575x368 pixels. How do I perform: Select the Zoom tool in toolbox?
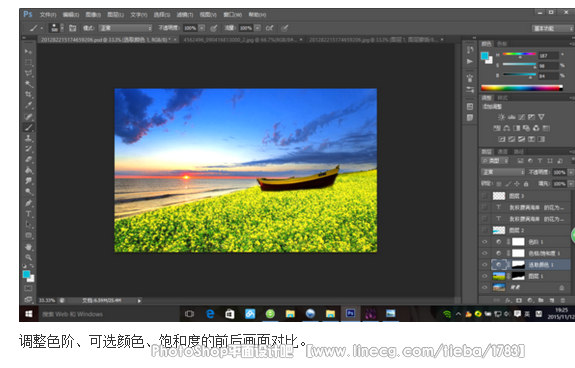(28, 257)
